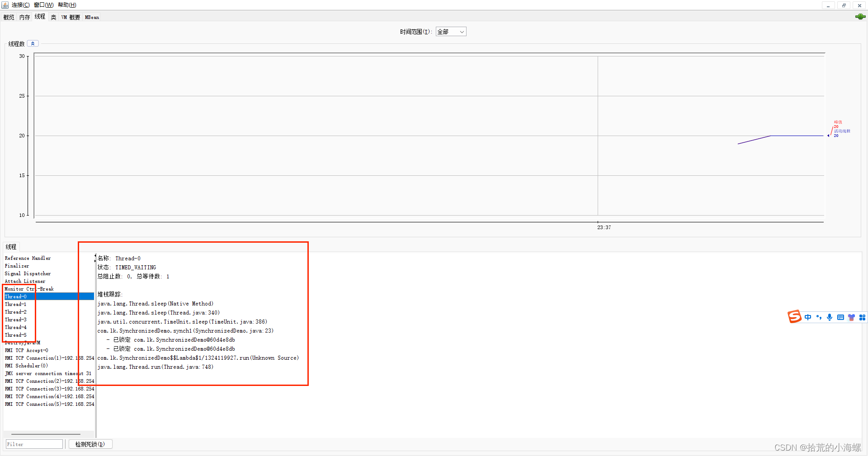Switch to the 内存 tab
The width and height of the screenshot is (868, 456).
24,17
